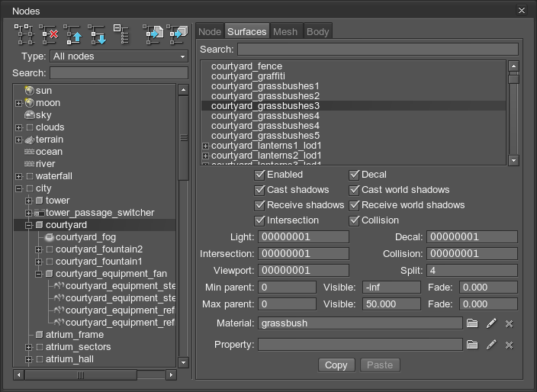Click the atrium_frame mesh icon
537x392 pixels.
40,335
